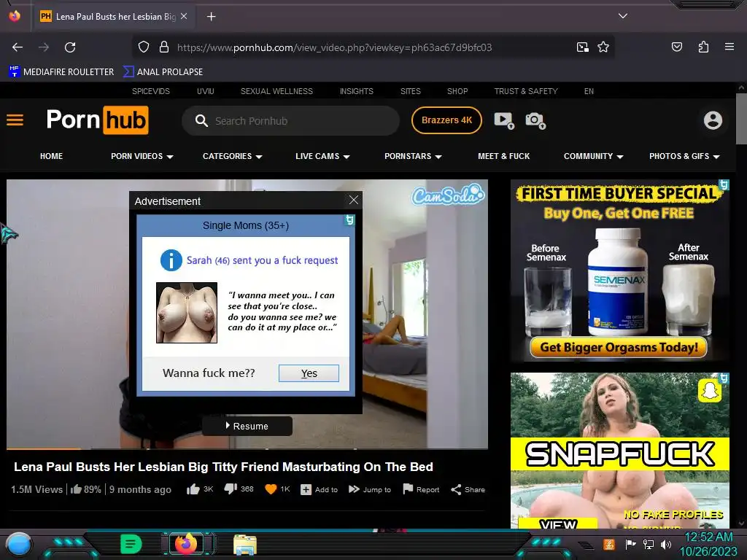Open the Spicevids top link
The width and height of the screenshot is (747, 560).
(x=150, y=91)
